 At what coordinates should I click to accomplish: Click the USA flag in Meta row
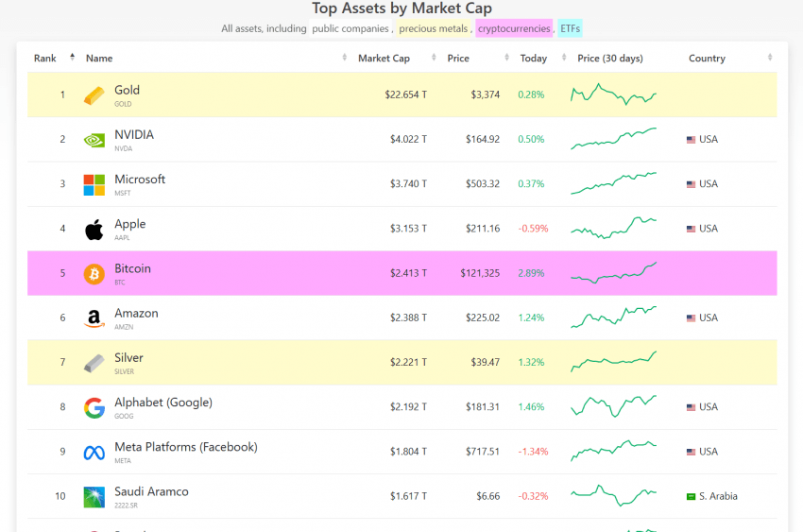(691, 452)
